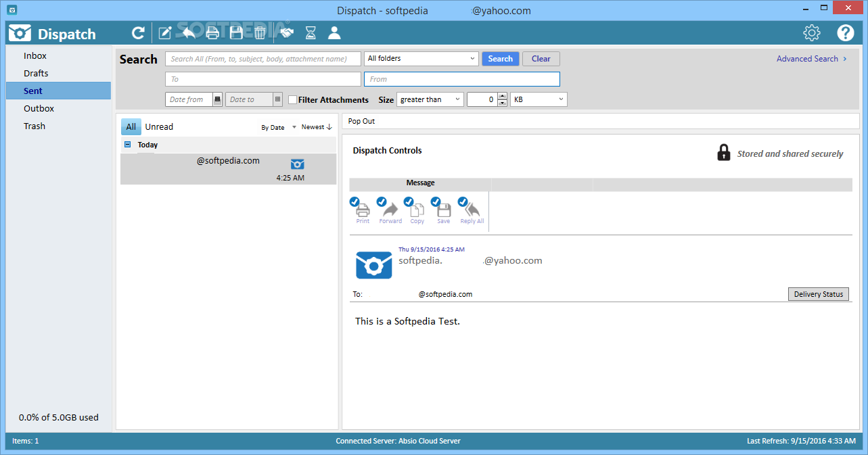Viewport: 868px width, 455px height.
Task: Click the Dispatch envelope icon on sent message row
Action: tap(298, 164)
